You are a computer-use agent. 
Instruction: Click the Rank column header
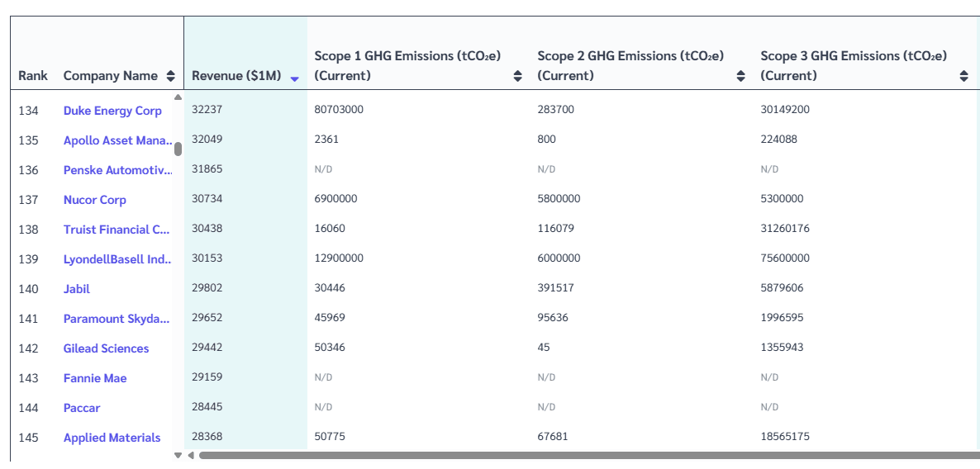[x=32, y=76]
